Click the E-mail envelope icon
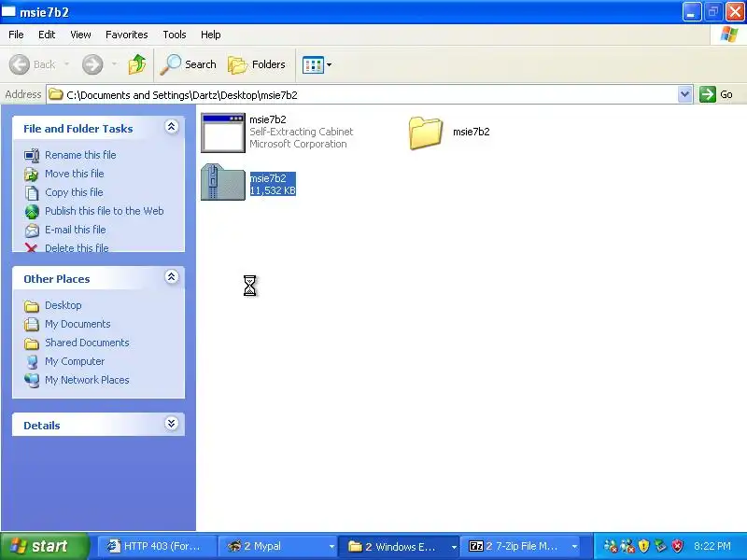747x560 pixels. click(32, 231)
